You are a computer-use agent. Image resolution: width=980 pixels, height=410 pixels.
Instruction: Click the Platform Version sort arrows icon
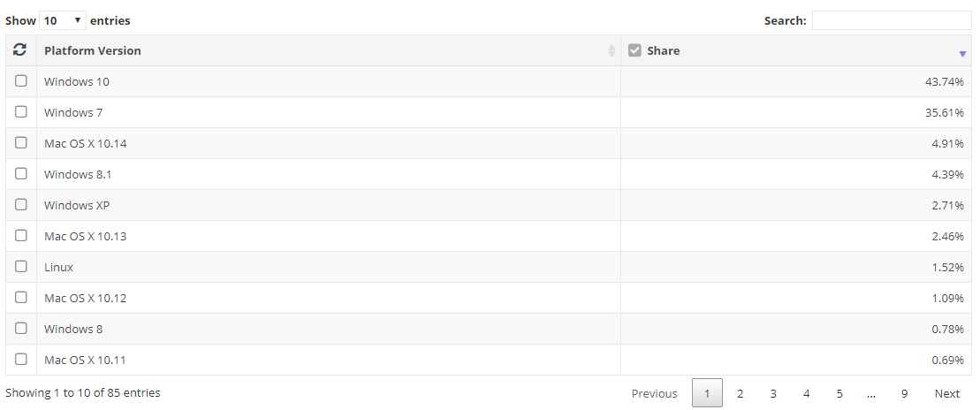(x=612, y=51)
